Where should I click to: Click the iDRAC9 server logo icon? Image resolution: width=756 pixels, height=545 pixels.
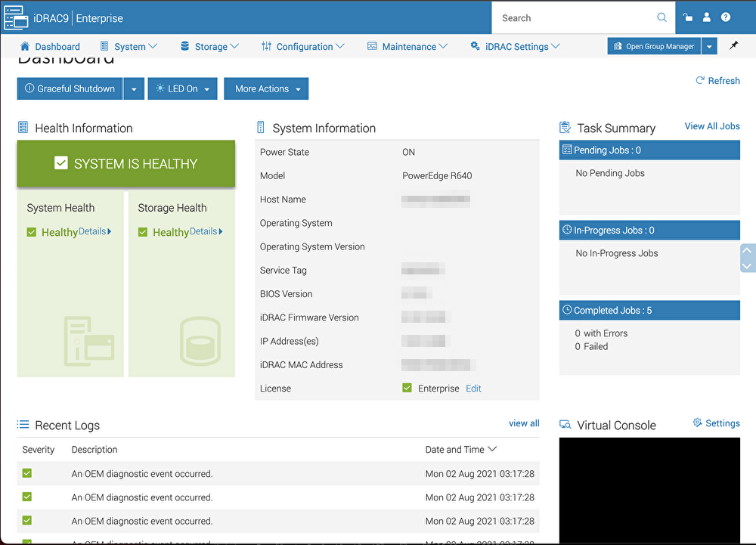[x=15, y=17]
